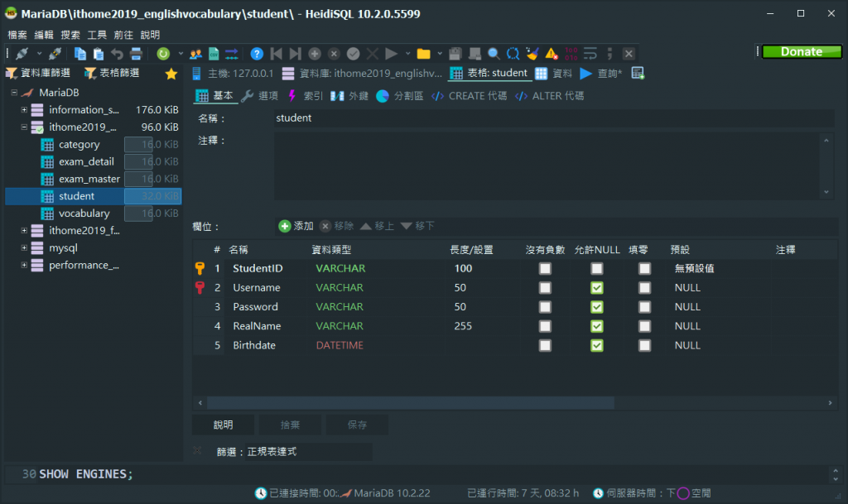Click the table name field containing student
Viewport: 848px width, 504px height.
554,118
